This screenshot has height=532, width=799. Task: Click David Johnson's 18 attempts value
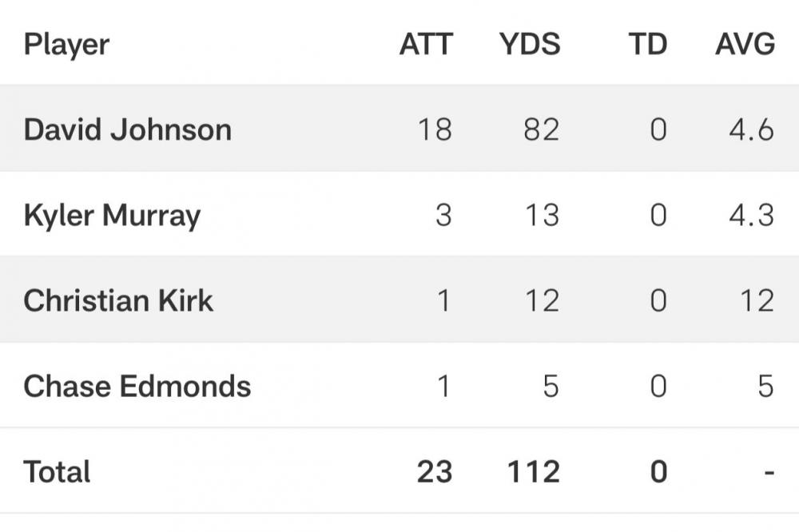[435, 129]
